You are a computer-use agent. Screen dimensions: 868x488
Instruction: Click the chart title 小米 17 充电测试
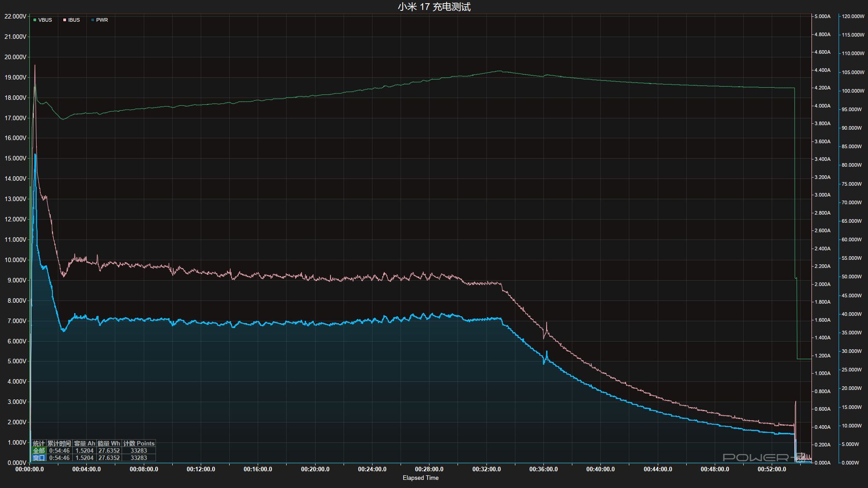point(434,7)
